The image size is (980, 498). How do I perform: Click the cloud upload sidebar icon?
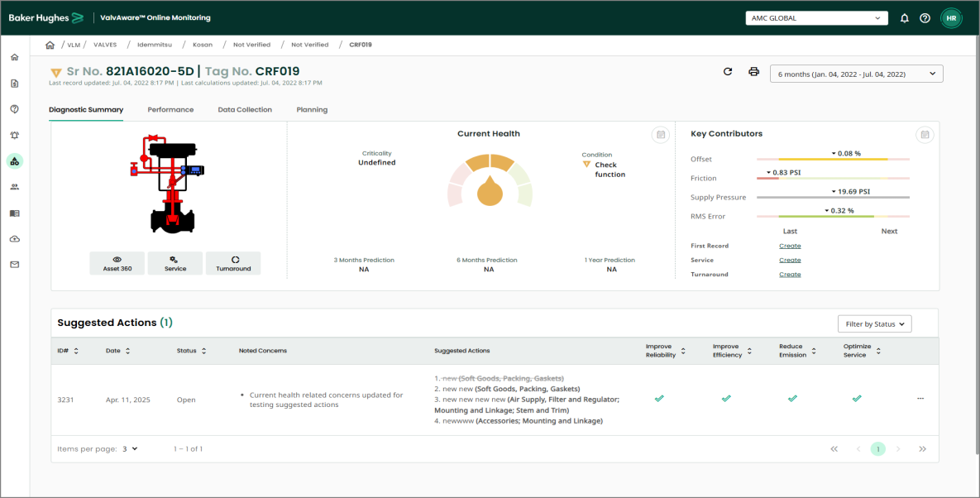(15, 239)
